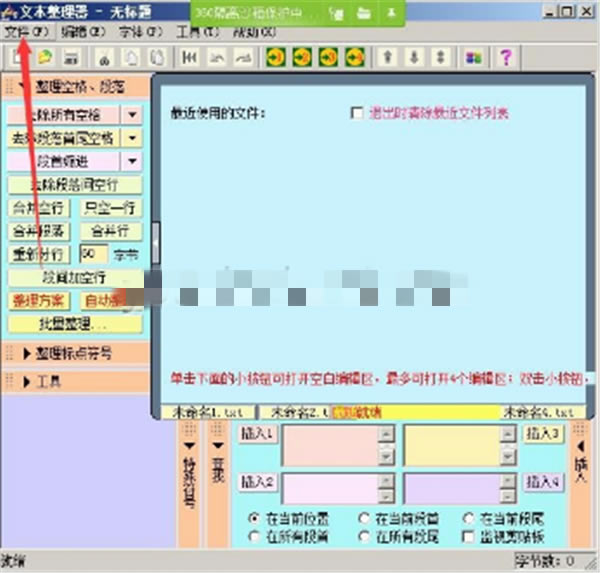Select the 在当前段首 radio button
Image resolution: width=600 pixels, height=573 pixels.
click(x=365, y=519)
